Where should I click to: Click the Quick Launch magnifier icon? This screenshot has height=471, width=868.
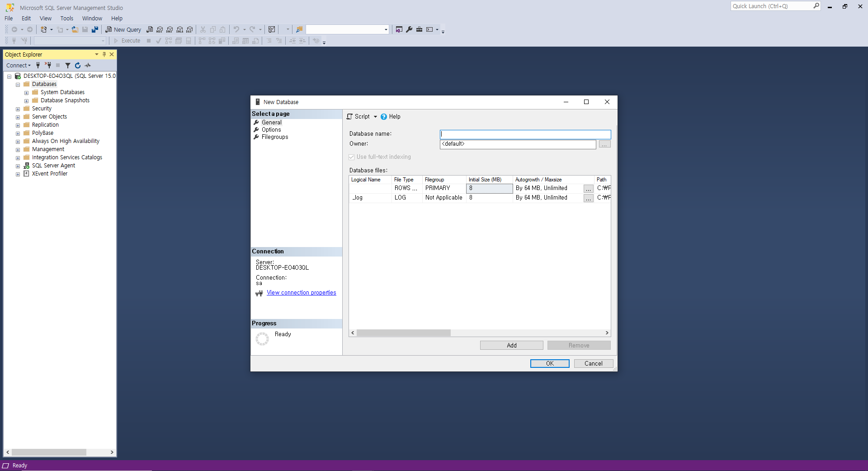click(x=816, y=6)
